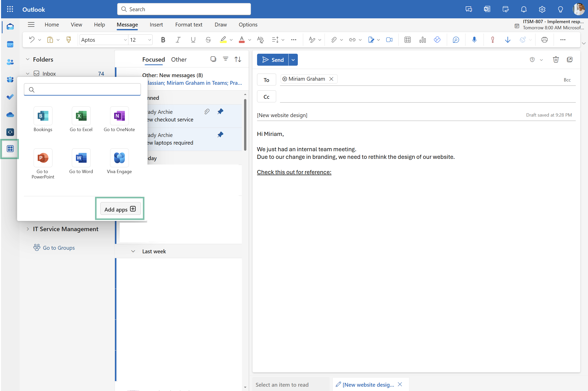This screenshot has height=391, width=588.
Task: Open draft in new window icon
Action: [570, 60]
